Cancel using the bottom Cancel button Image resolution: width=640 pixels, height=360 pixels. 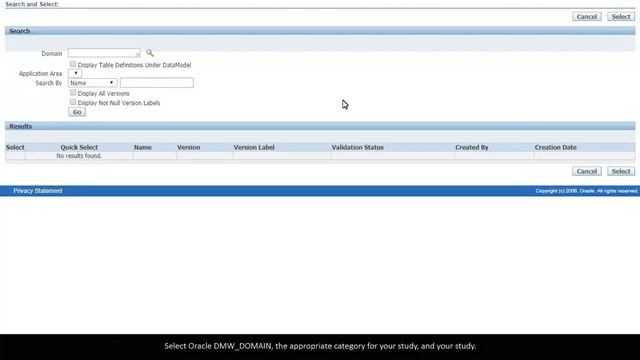[587, 171]
